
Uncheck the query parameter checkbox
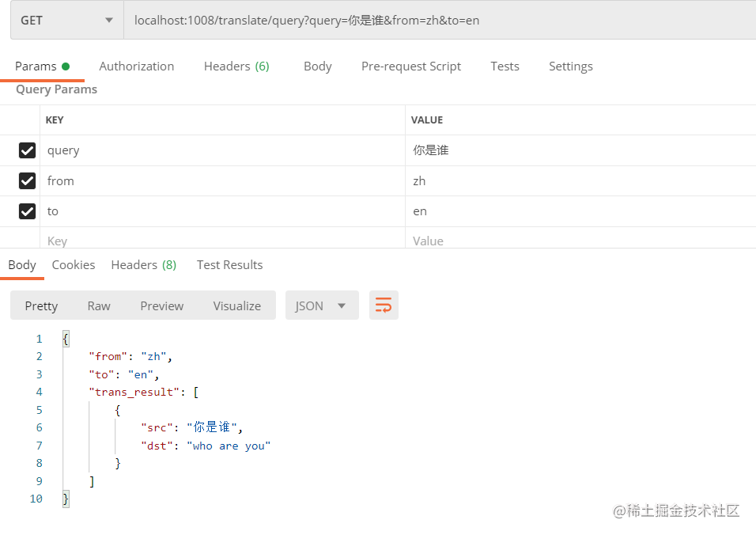click(27, 150)
